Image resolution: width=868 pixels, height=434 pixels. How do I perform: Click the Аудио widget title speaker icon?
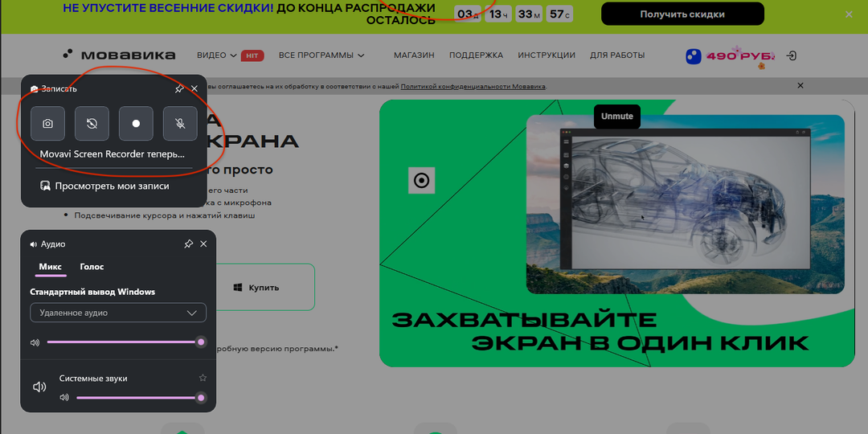(x=34, y=244)
